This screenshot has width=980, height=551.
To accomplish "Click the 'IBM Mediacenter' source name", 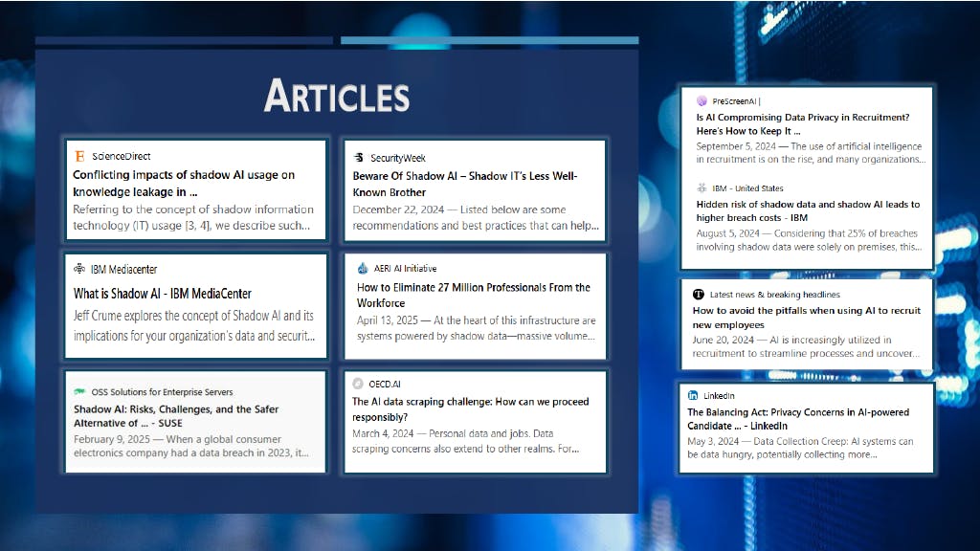I will 123,269.
